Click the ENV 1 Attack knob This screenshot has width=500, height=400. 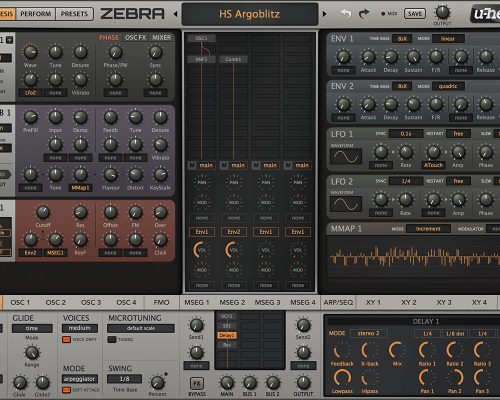[368, 57]
